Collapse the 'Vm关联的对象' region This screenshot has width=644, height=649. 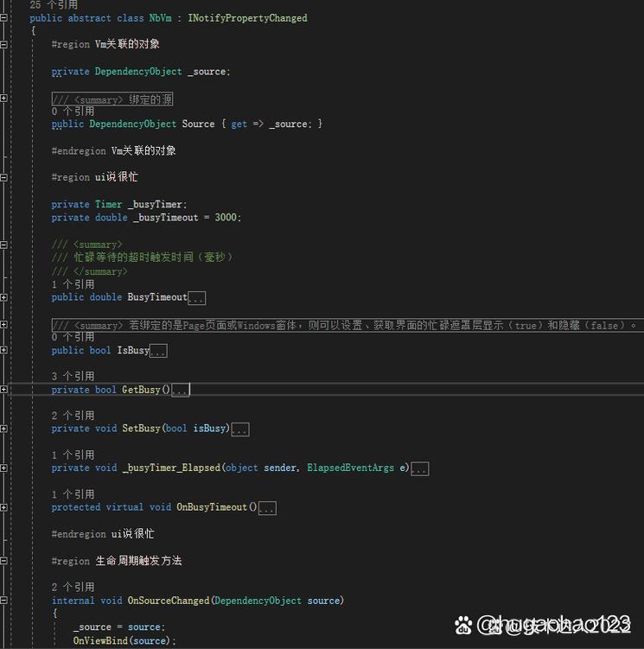tap(3, 44)
